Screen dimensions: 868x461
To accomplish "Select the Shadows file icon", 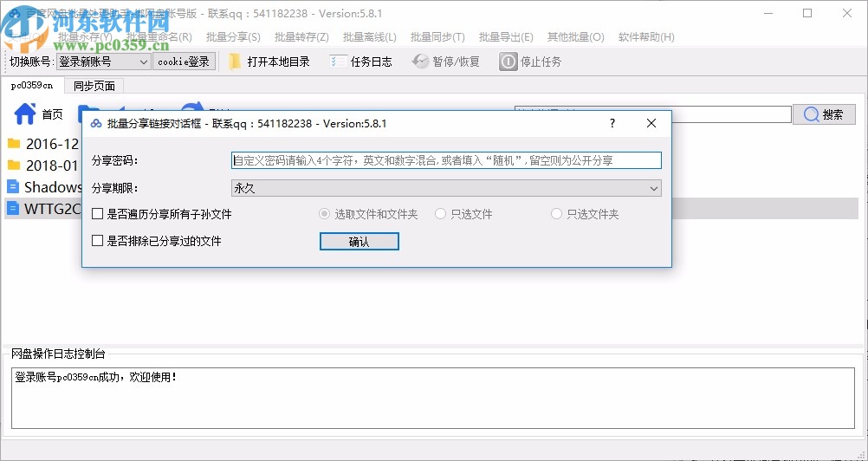I will point(13,186).
